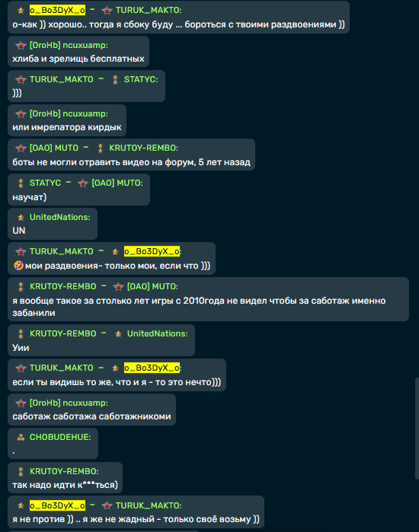Click CHOBUDEHUE username
The width and height of the screenshot is (419, 532).
[60, 438]
